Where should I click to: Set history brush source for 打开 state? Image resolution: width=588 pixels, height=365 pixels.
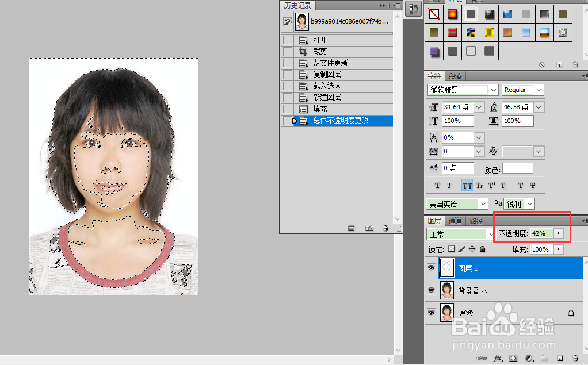[x=288, y=40]
